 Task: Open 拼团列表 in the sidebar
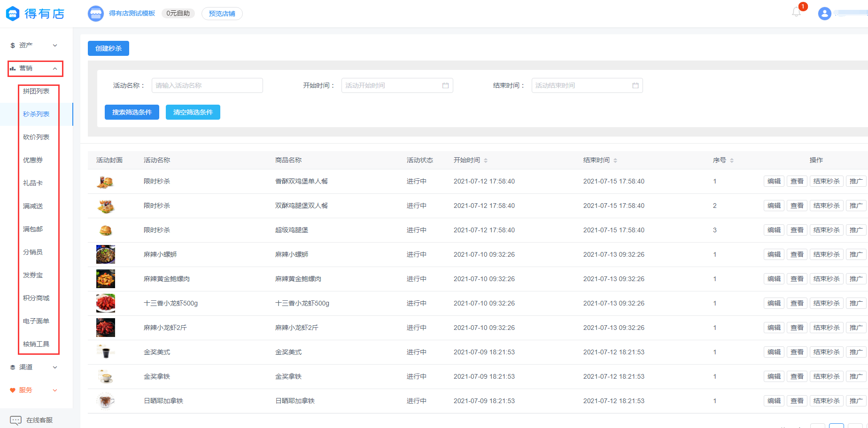(x=36, y=91)
